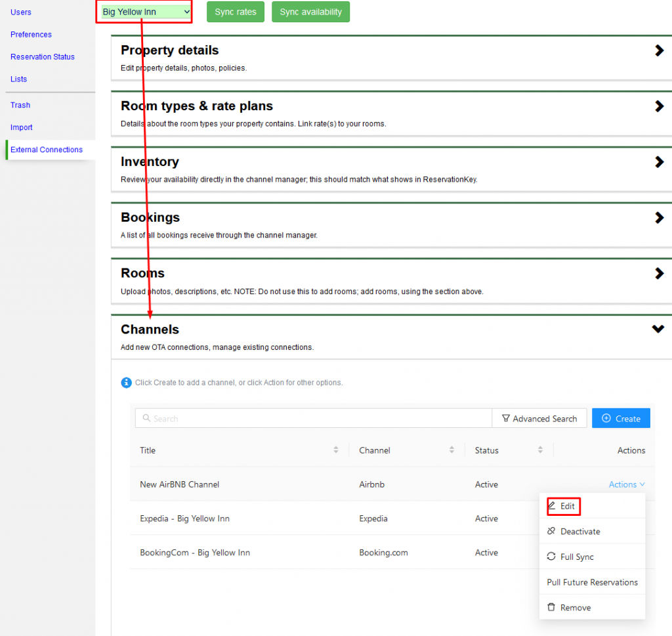This screenshot has width=672, height=636.
Task: Choose Pull Future Reservations from the menu
Action: pyautogui.click(x=592, y=582)
